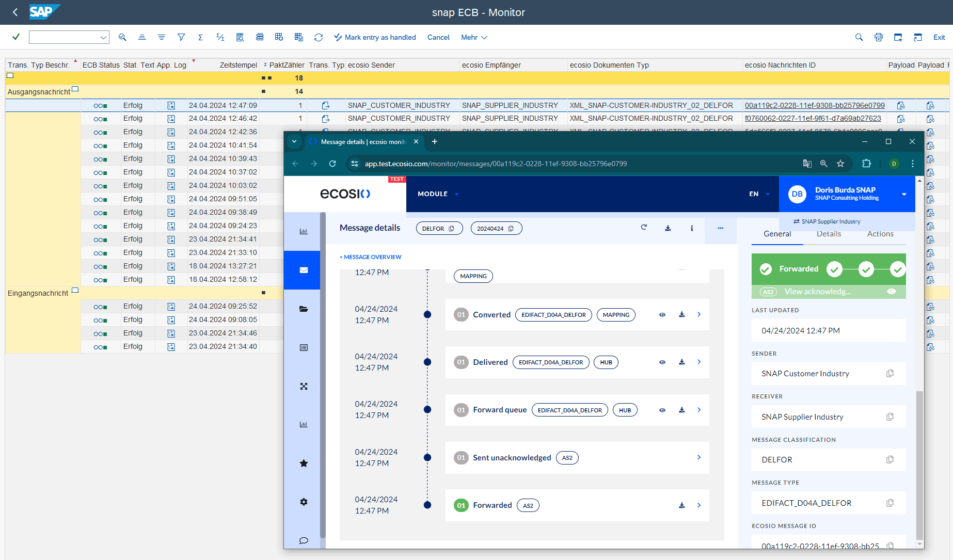The height and width of the screenshot is (560, 953).
Task: Download the Converted step file
Action: tap(681, 315)
